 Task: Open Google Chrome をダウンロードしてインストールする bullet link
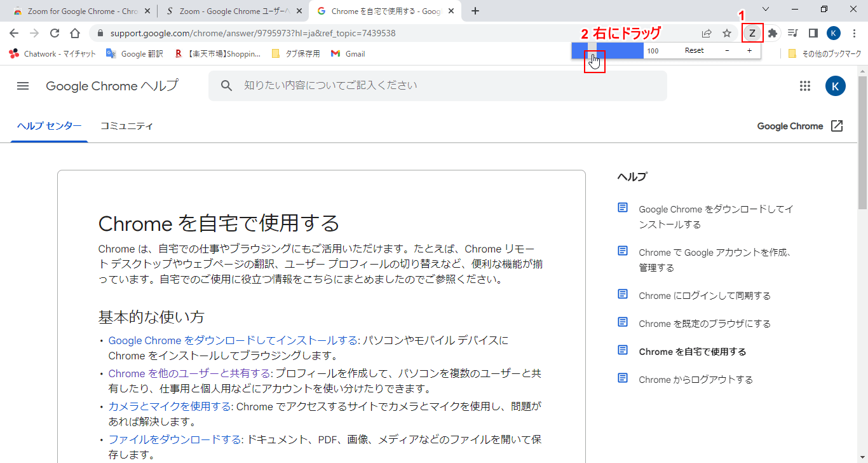pos(233,340)
